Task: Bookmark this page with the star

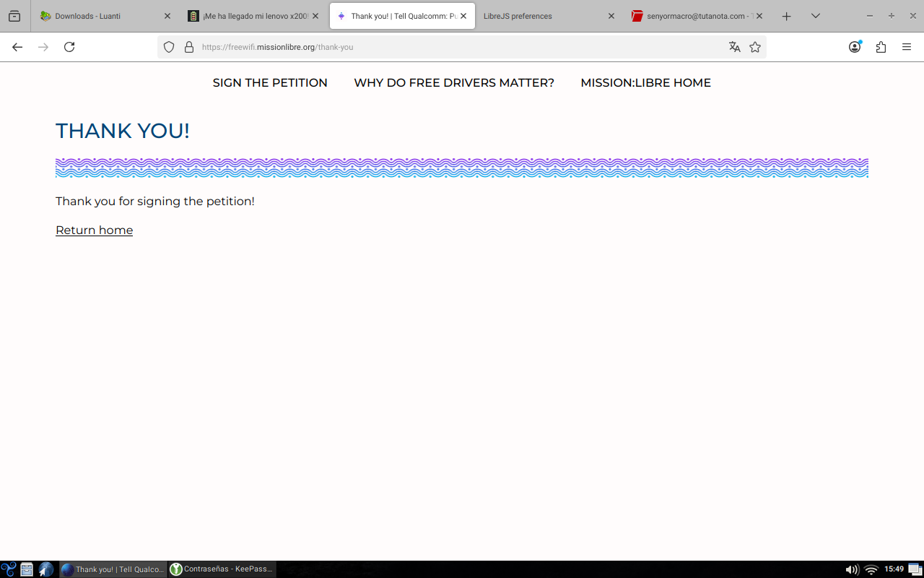Action: [x=755, y=47]
